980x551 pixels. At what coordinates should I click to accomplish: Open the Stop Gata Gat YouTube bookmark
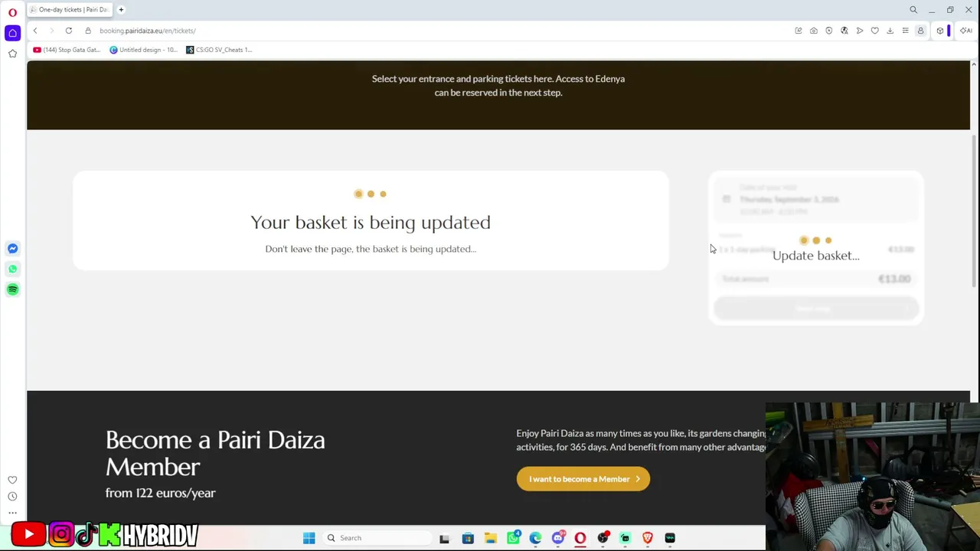(x=67, y=50)
